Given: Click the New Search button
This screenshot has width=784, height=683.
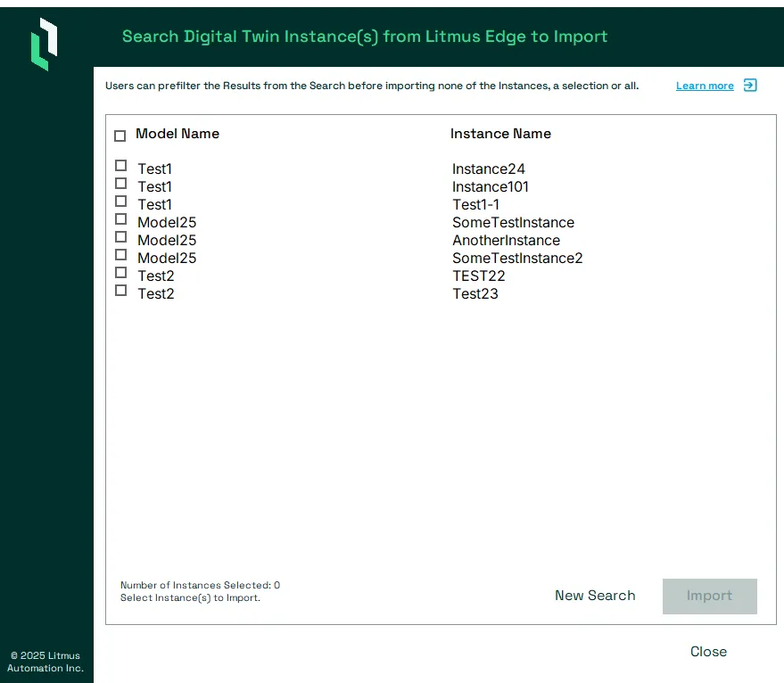Looking at the screenshot, I should pos(595,596).
